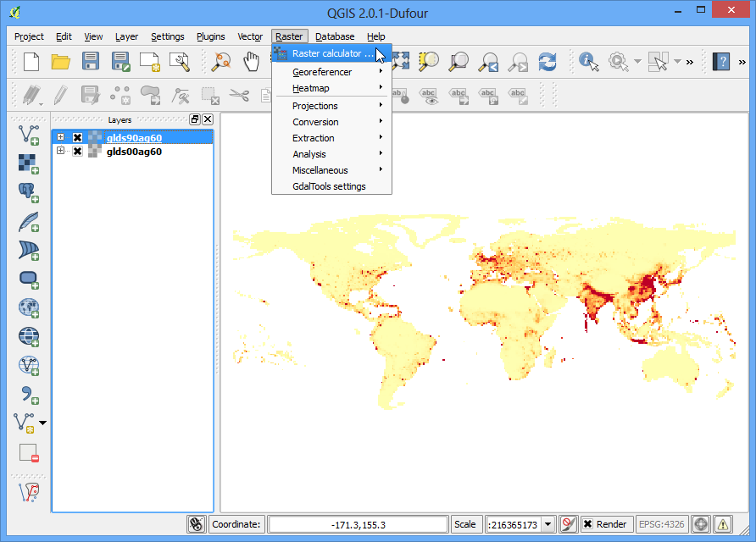Select the Pan Map hand tool
756x542 pixels.
click(251, 62)
